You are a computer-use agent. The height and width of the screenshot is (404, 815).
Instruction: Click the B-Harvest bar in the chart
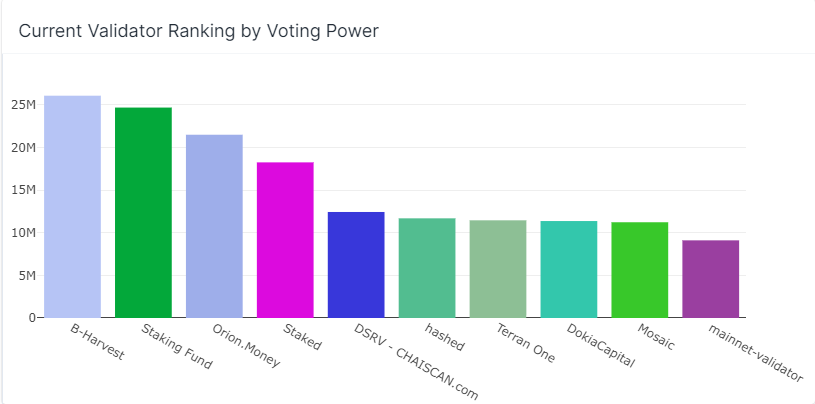72,207
